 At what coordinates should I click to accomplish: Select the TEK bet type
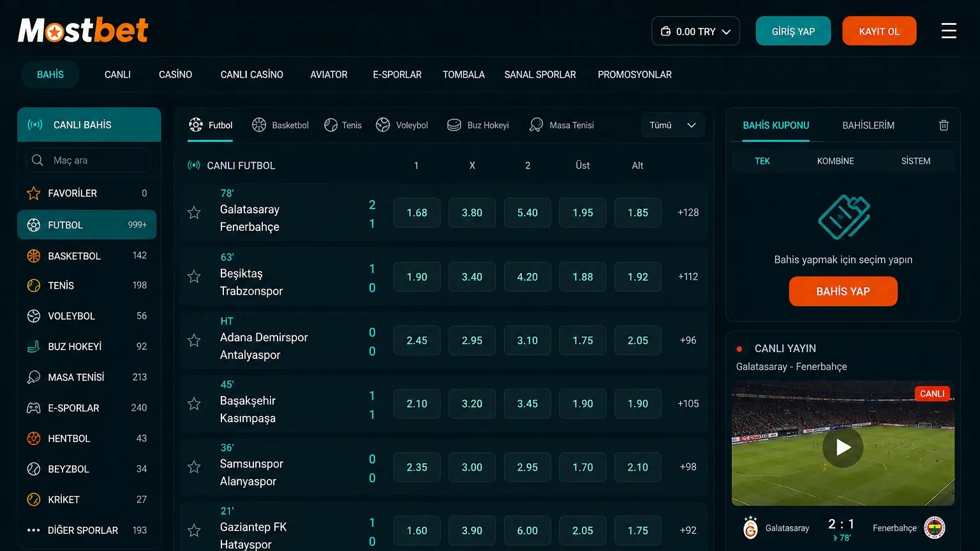762,161
